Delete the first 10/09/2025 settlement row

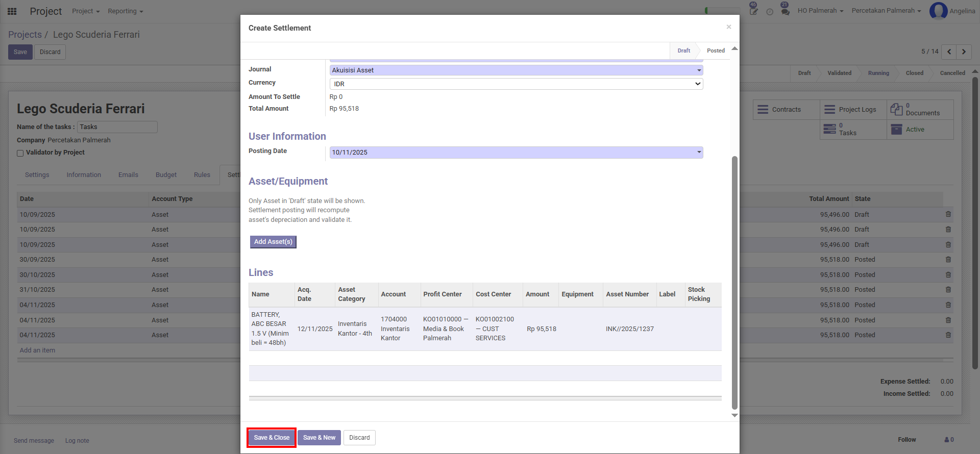(948, 215)
